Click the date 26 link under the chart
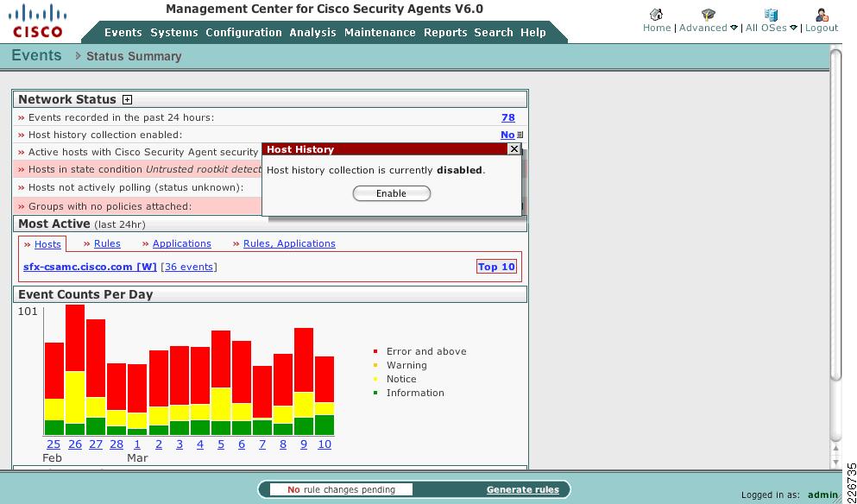The image size is (857, 504). pos(75,444)
